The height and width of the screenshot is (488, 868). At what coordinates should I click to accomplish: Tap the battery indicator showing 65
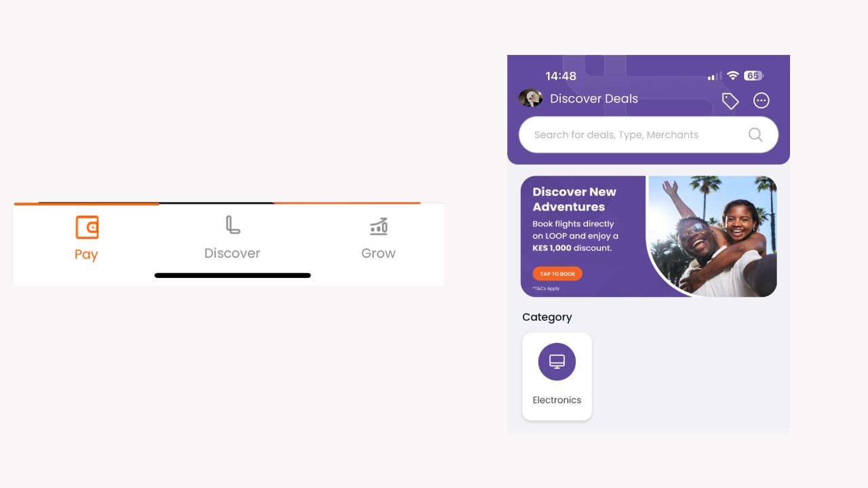tap(753, 76)
